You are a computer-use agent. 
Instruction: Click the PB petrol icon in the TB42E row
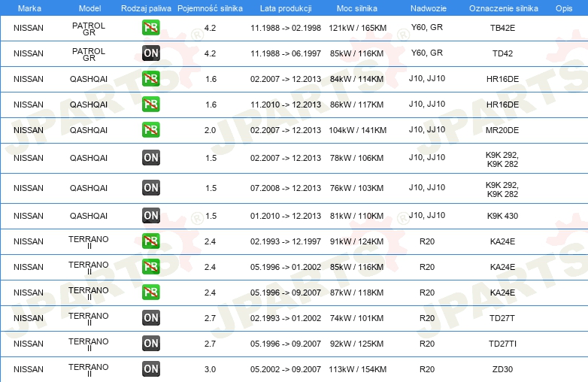tap(150, 27)
